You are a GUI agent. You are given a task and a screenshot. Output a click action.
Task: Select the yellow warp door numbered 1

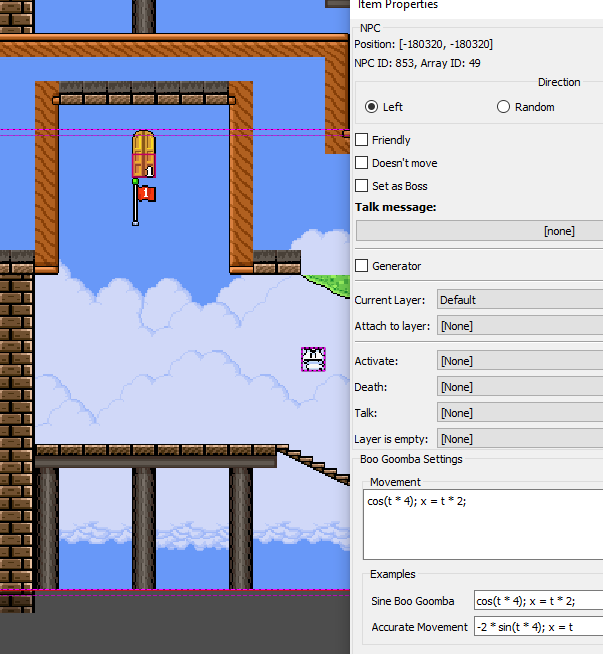coord(144,154)
